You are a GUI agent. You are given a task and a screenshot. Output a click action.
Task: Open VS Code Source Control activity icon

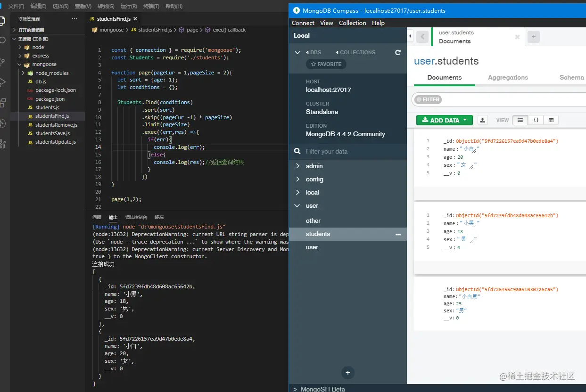click(2, 61)
